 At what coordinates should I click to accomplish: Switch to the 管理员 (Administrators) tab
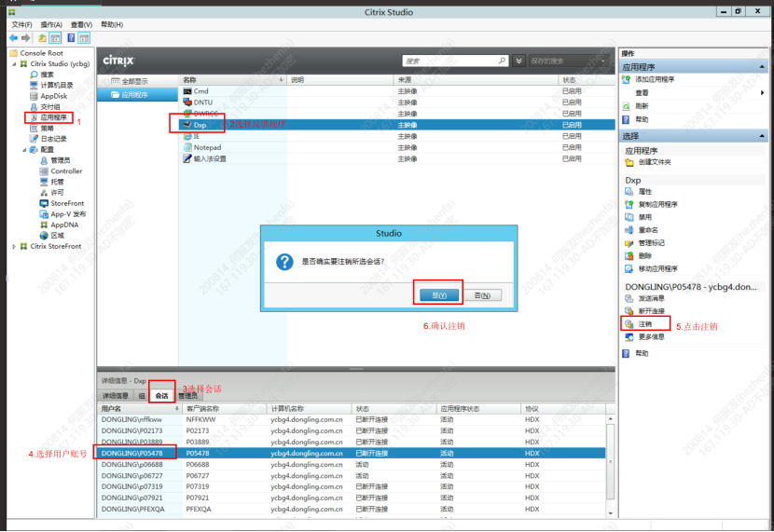point(187,396)
